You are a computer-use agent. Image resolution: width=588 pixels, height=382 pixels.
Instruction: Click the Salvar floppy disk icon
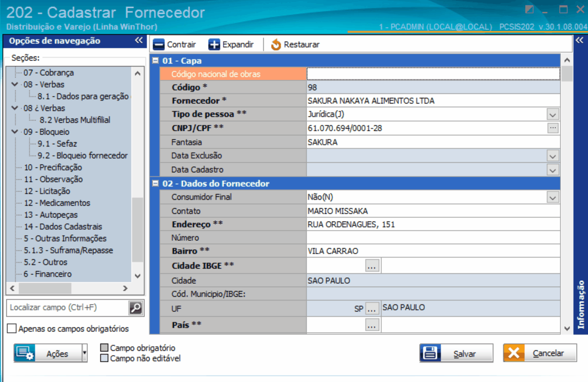430,353
